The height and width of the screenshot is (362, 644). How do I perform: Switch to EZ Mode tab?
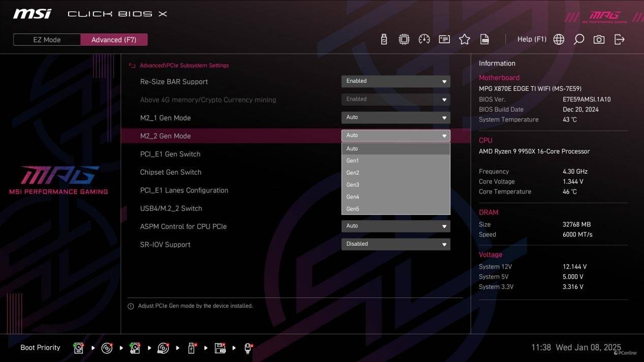47,40
